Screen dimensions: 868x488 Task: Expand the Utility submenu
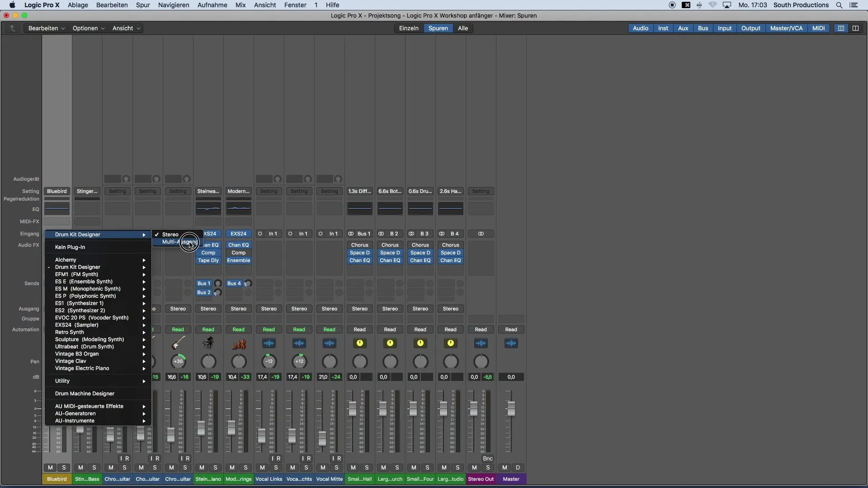pos(98,381)
